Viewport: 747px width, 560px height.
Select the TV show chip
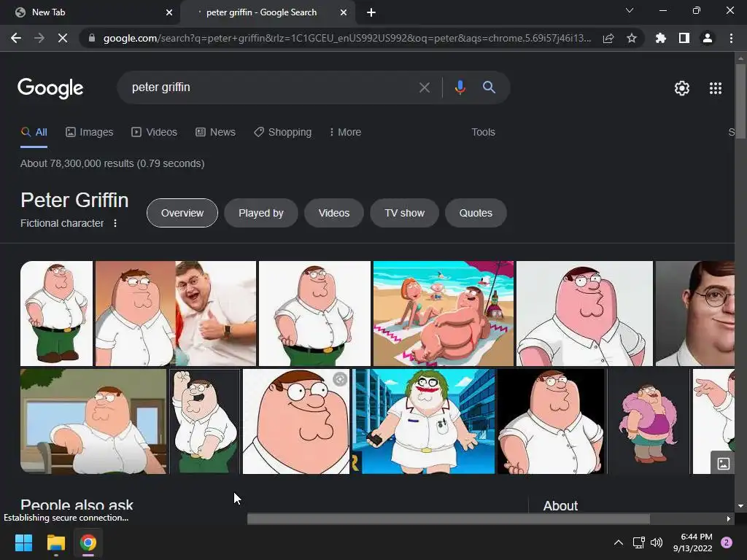(x=404, y=213)
